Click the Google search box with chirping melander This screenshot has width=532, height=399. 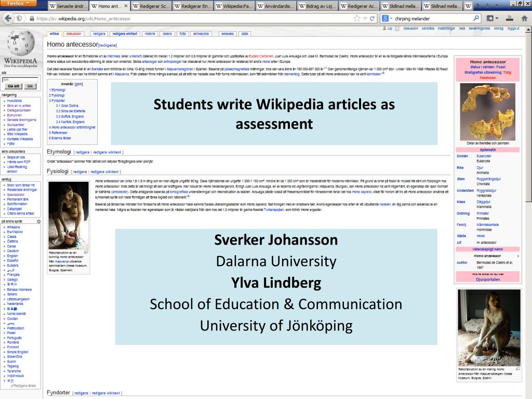[433, 19]
